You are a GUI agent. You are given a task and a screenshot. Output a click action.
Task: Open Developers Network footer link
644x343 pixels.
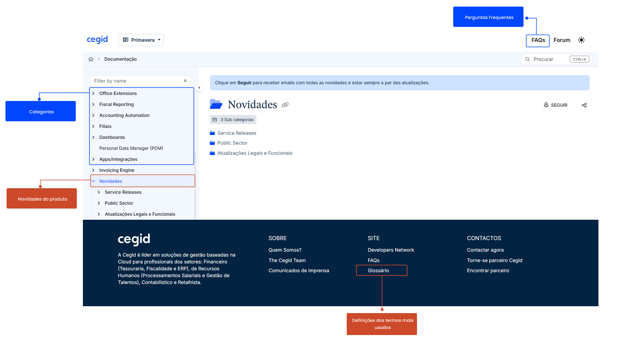(391, 250)
